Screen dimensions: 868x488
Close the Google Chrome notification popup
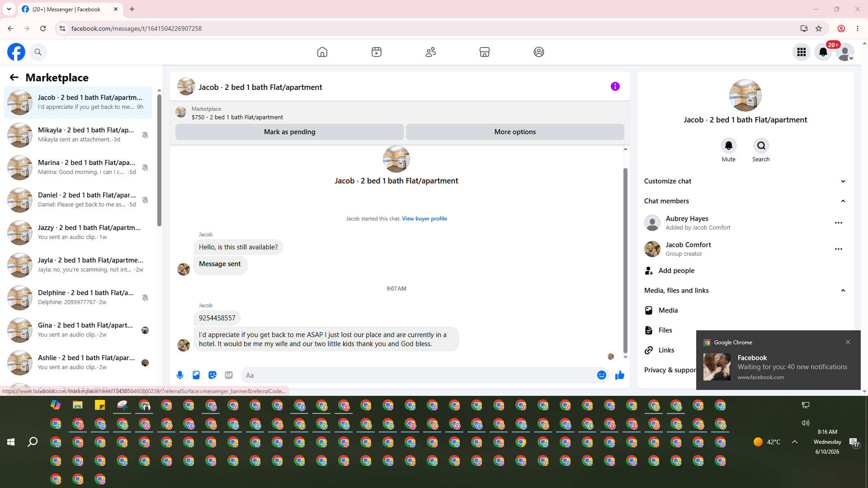848,342
